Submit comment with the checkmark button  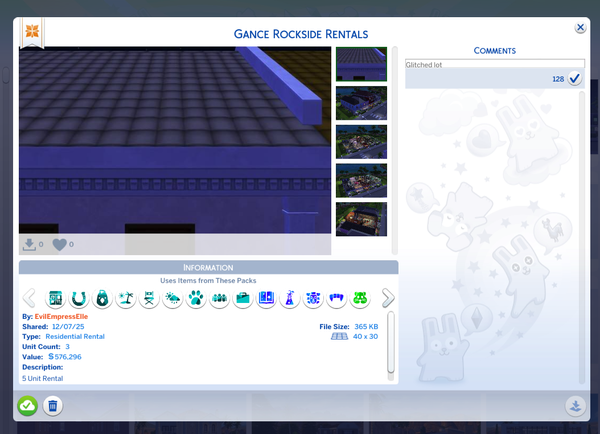(x=575, y=79)
